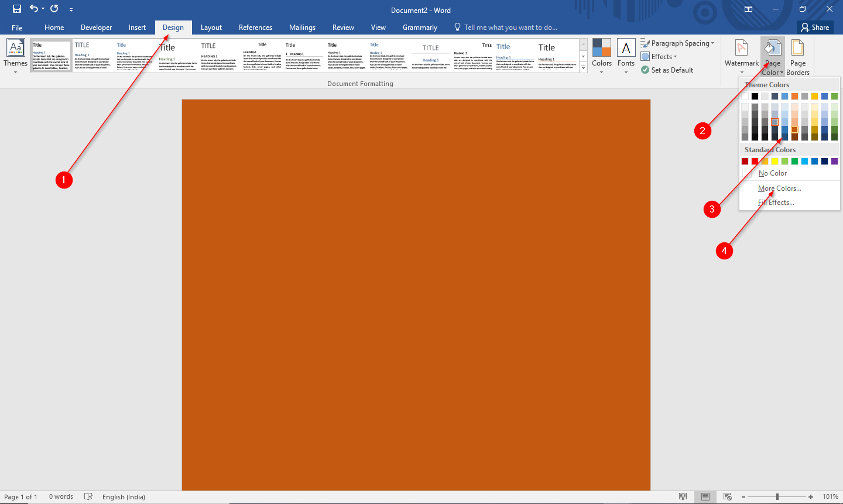The image size is (843, 504).
Task: Switch to Print Layout view
Action: pos(705,497)
